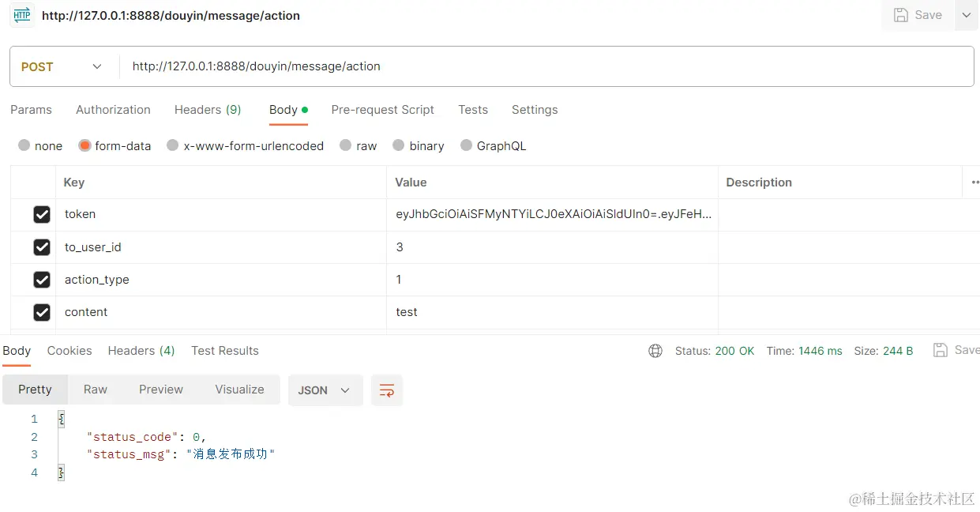Viewport: 980px width, 512px height.
Task: Open the Pre-request Script tab
Action: point(383,110)
